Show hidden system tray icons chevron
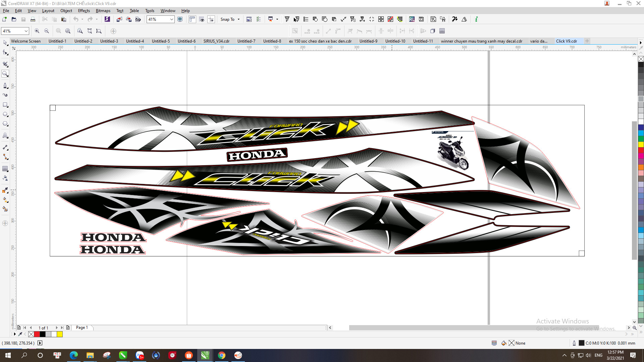This screenshot has height=362, width=644. click(x=564, y=355)
